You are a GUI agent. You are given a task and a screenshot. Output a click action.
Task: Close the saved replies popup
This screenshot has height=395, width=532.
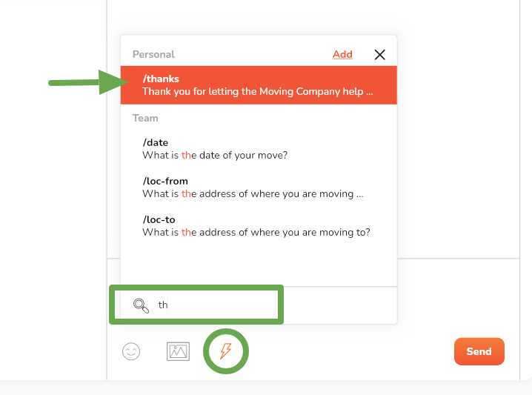pyautogui.click(x=379, y=55)
